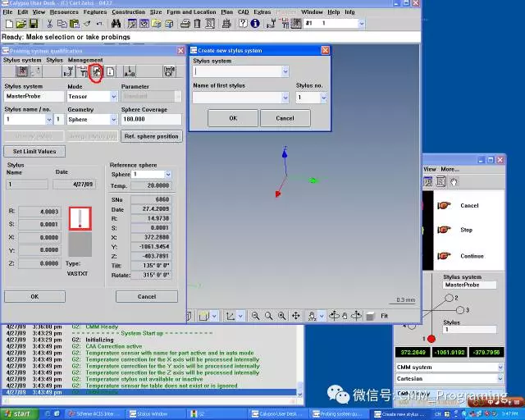Expand the dropdown arrow beside coordinate axes icon

click(240, 316)
